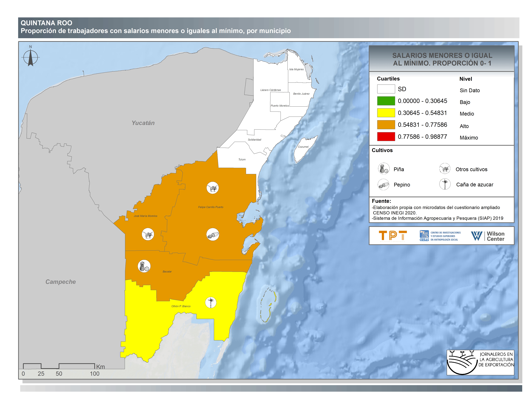The height and width of the screenshot is (411, 532).
Task: Click the crop icon in José María Morelos
Action: click(x=148, y=234)
